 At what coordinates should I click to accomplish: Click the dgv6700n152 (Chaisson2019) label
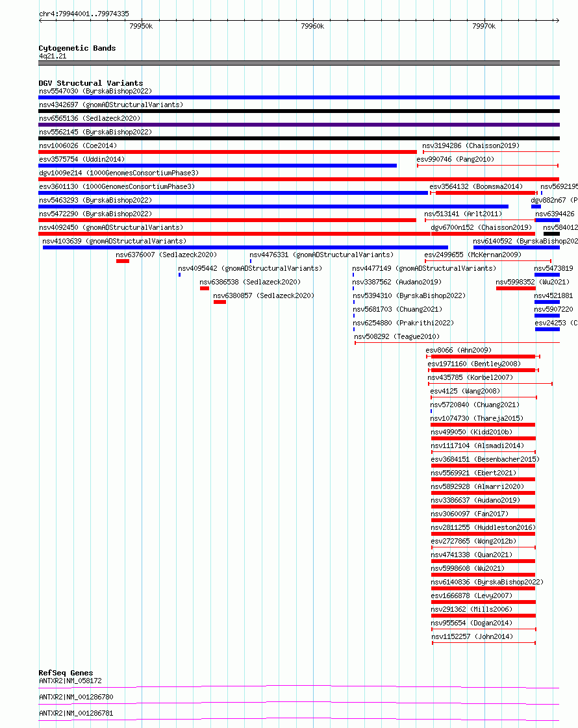[x=481, y=227]
